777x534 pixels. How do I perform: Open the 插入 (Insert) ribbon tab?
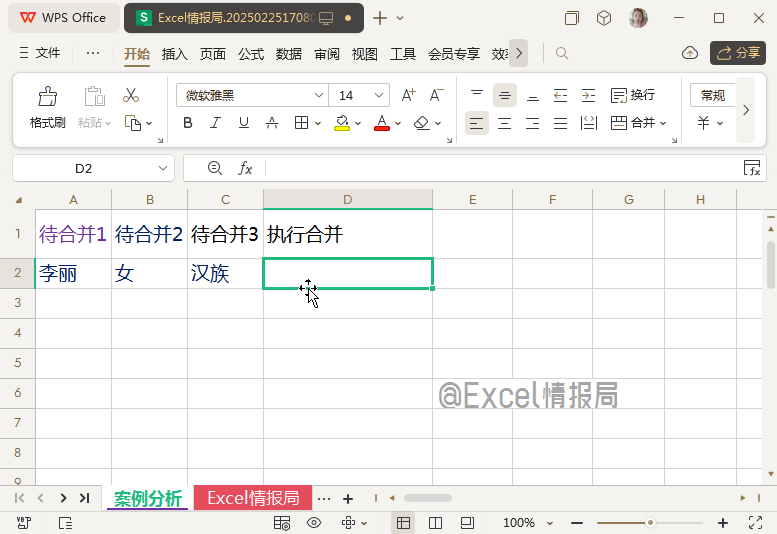point(175,54)
